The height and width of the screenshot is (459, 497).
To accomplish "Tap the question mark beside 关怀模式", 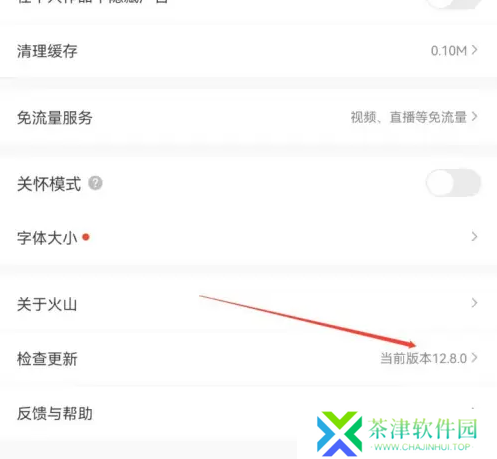I will click(x=95, y=183).
